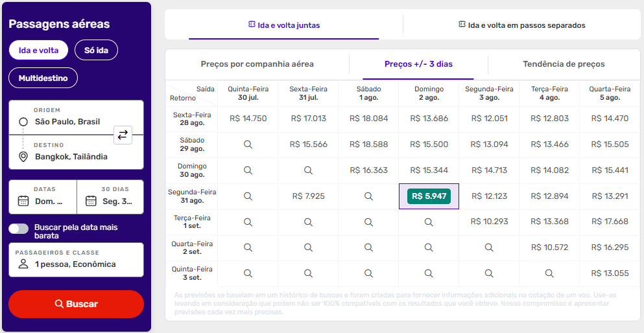Click search icon for Domingo 30 ago., Sexta-Feira 31 jul.
644x333 pixels.
[x=308, y=170]
